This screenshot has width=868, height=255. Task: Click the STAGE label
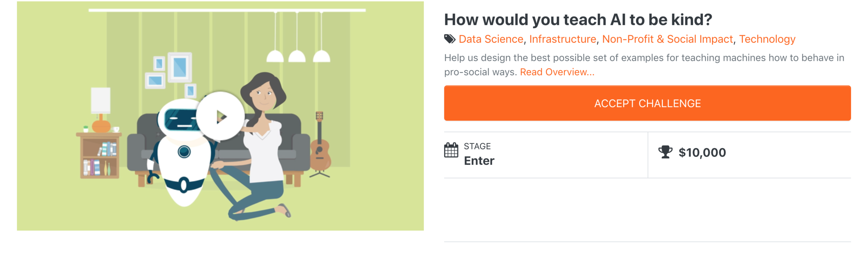click(477, 146)
